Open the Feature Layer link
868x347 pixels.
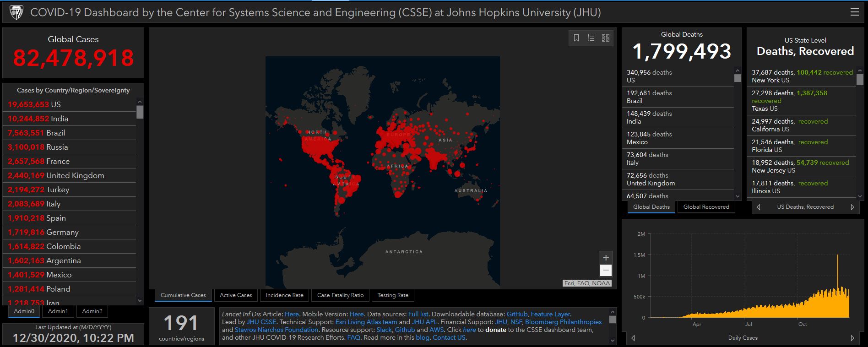[550, 314]
